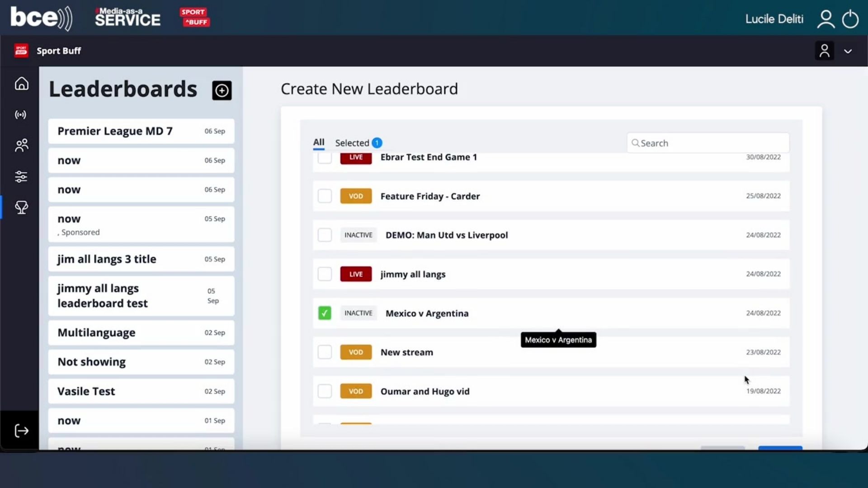Open the dark user avatar menu button
Screen dimensions: 868x488
pos(824,51)
